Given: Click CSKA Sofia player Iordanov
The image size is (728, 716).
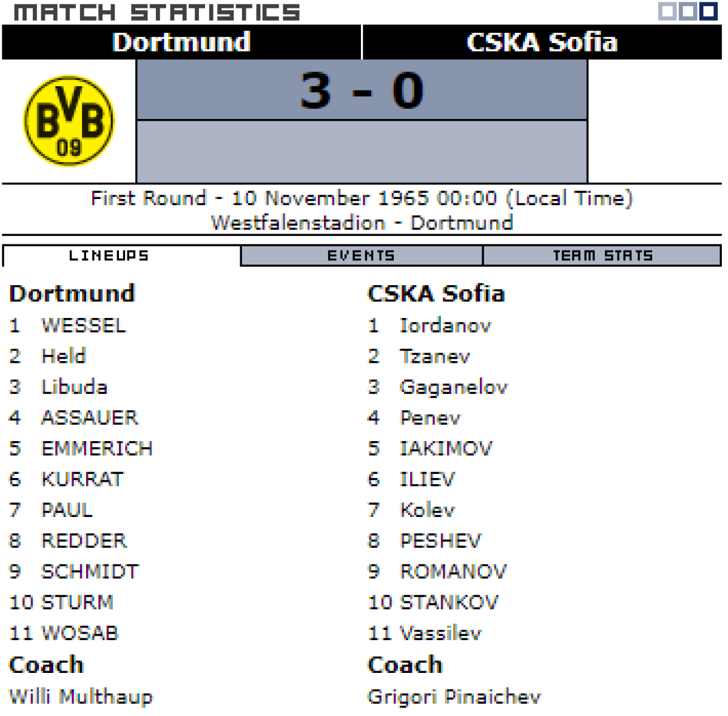Looking at the screenshot, I should (x=445, y=326).
